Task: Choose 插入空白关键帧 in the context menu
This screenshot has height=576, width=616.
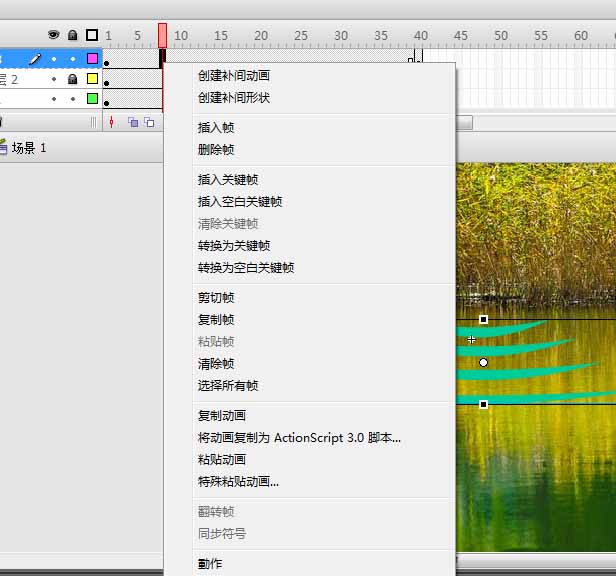Action: click(x=240, y=202)
